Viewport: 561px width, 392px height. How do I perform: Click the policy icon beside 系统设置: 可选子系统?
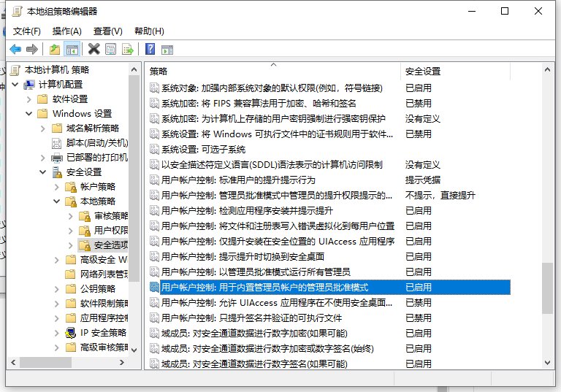tap(154, 149)
